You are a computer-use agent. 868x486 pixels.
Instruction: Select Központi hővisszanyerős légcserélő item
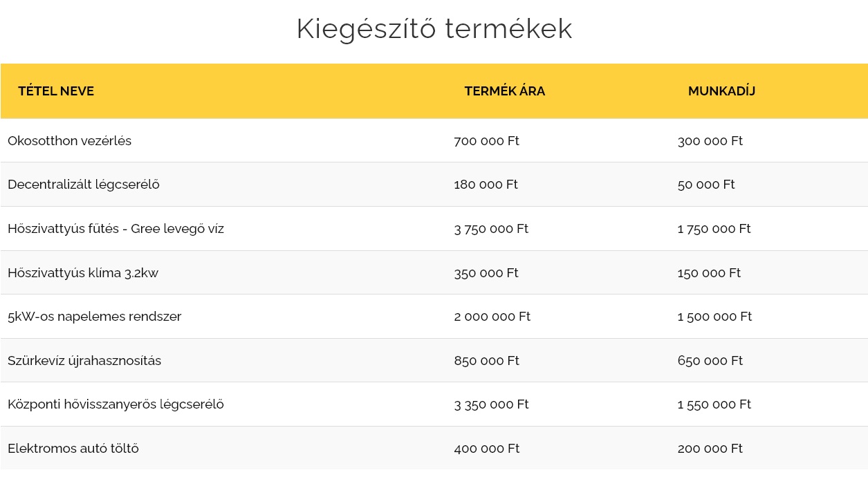116,404
